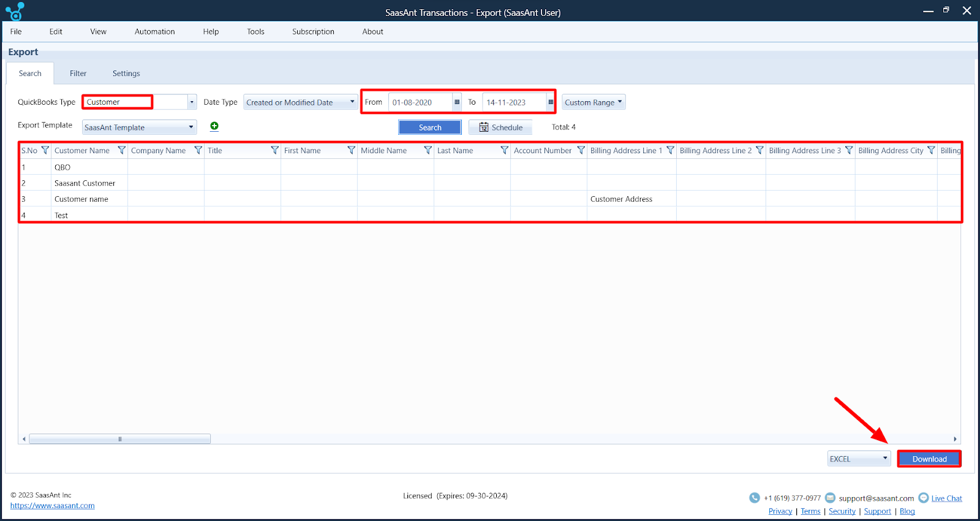
Task: Click the green add template icon
Action: (214, 126)
